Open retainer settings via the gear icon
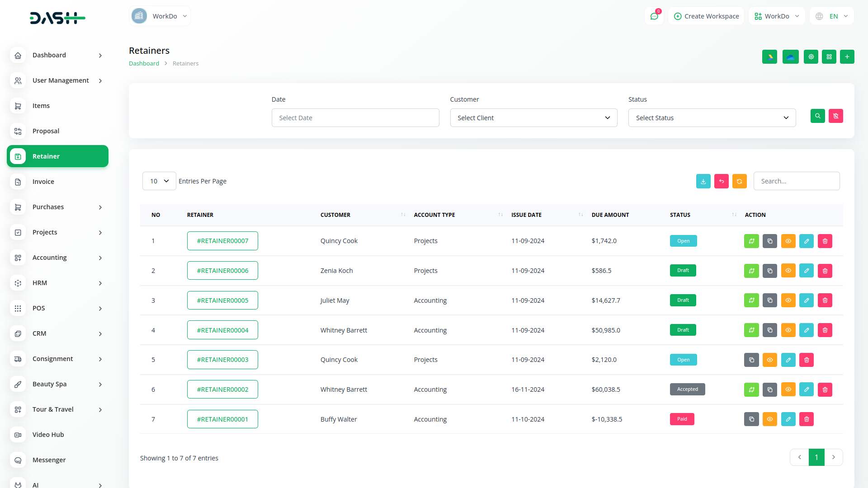868x488 pixels. [811, 57]
